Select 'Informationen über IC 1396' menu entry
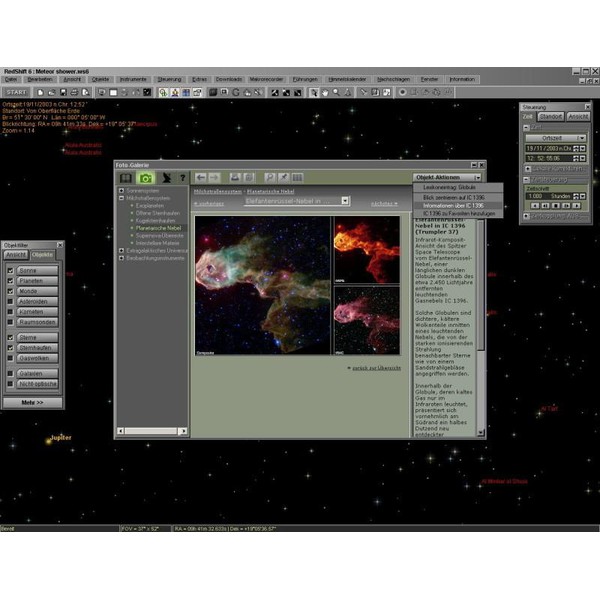This screenshot has height=600, width=600. click(x=450, y=204)
